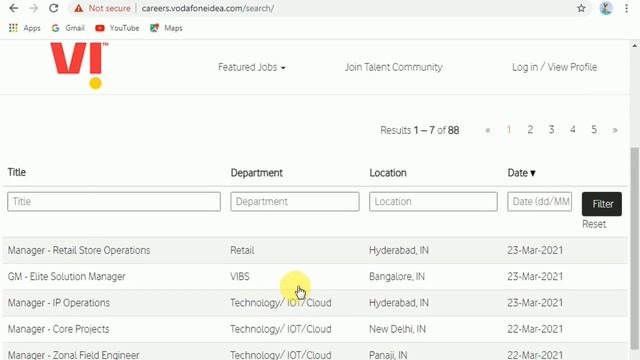Open the Apps grid shortcut
This screenshot has width=640, height=360.
pos(24,28)
